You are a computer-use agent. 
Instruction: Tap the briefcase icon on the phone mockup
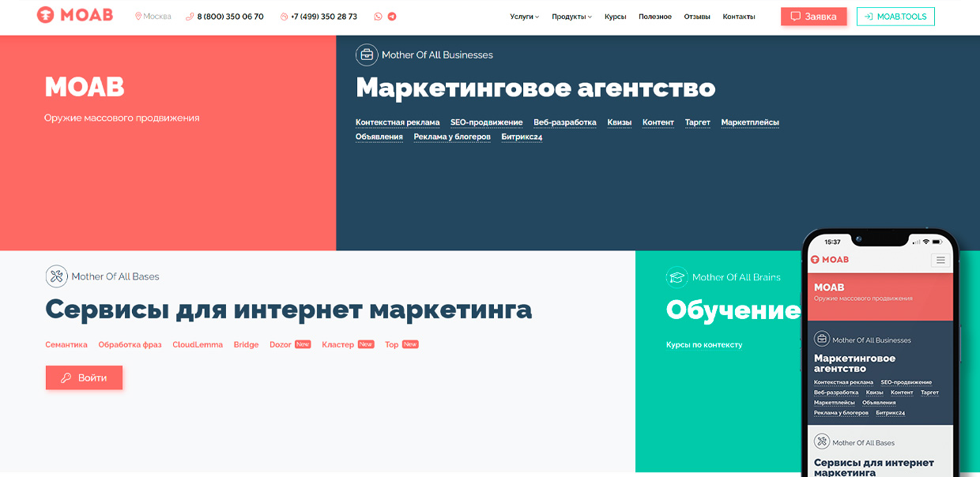822,340
